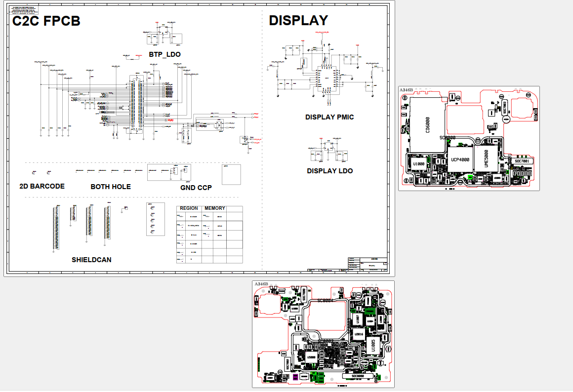This screenshot has height=392, width=573.
Task: Click the purple highlighted component on bottom board
Action: coord(295,377)
